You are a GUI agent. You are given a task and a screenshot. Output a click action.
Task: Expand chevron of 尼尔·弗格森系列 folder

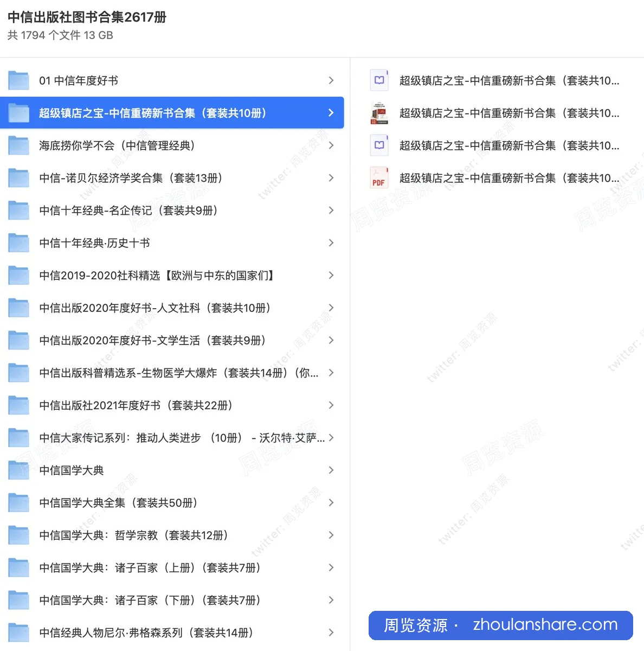pyautogui.click(x=331, y=633)
